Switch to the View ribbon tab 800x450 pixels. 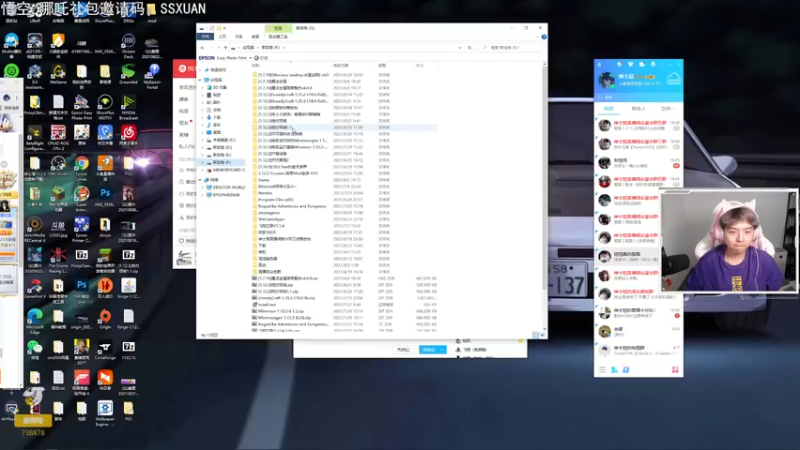pos(255,37)
